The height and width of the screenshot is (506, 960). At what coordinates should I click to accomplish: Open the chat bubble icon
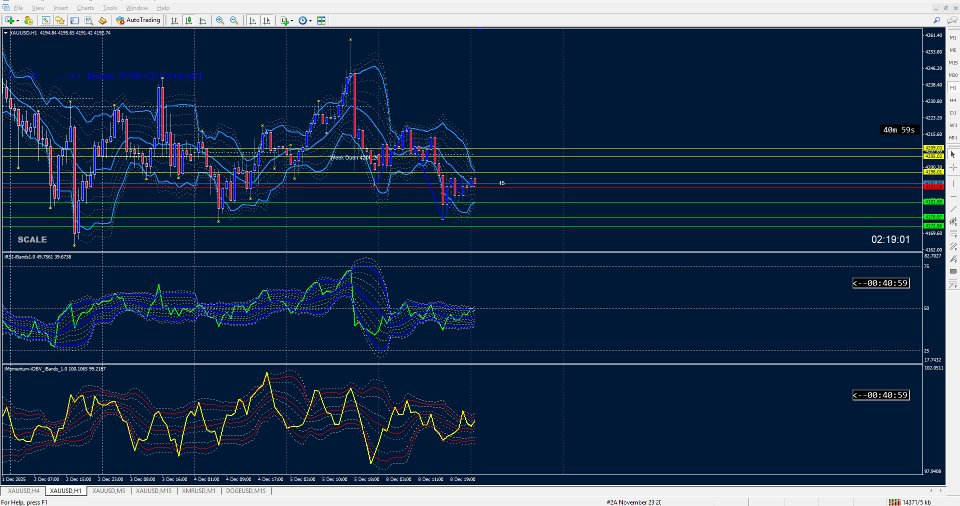click(x=952, y=20)
